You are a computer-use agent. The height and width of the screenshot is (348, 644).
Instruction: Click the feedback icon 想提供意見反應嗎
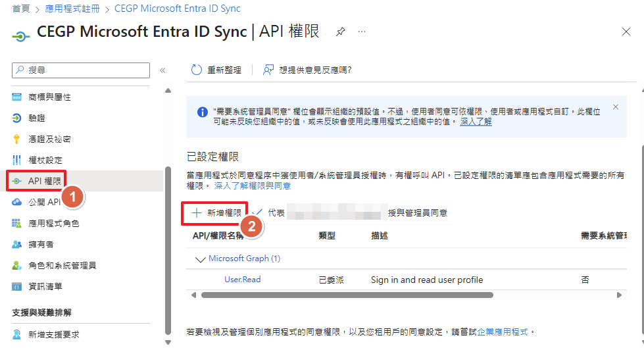coord(268,70)
